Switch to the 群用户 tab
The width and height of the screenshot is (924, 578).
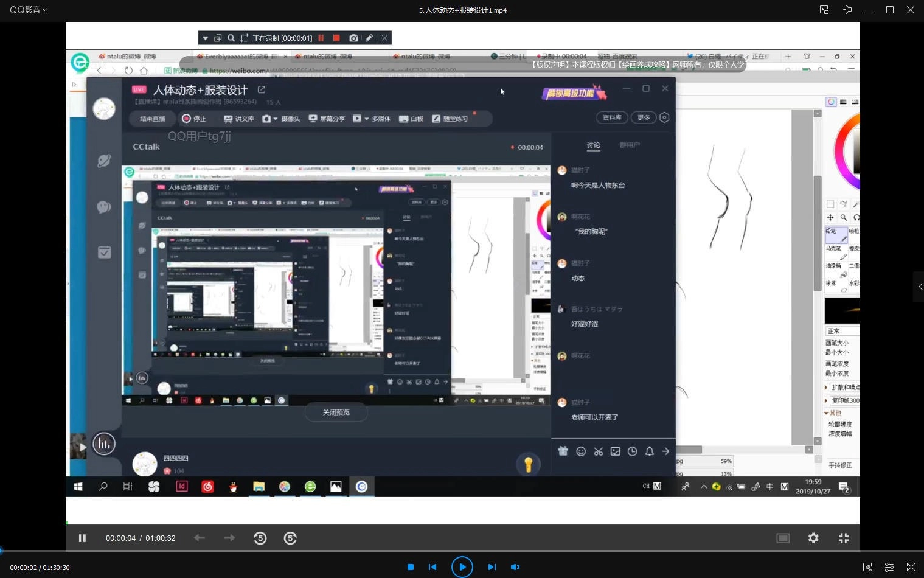[630, 145]
